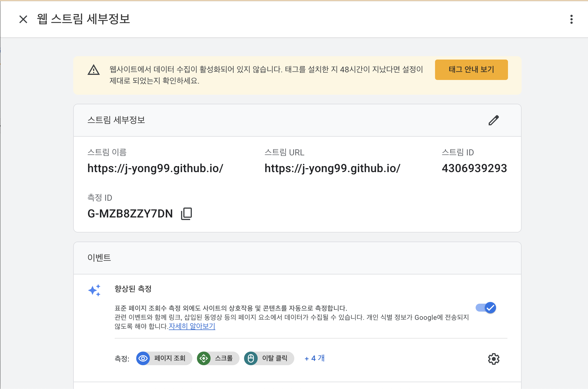588x389 pixels.
Task: Click the 자세히 알아보기 link
Action: (192, 326)
